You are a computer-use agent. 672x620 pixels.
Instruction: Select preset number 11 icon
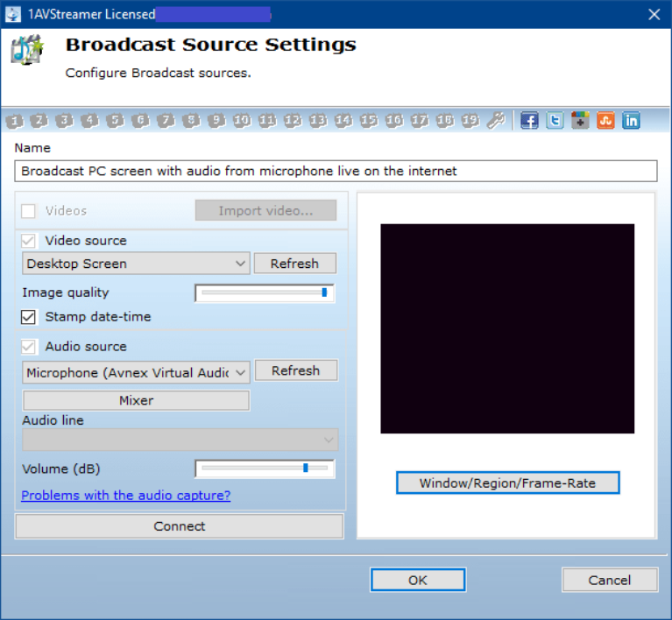[267, 121]
